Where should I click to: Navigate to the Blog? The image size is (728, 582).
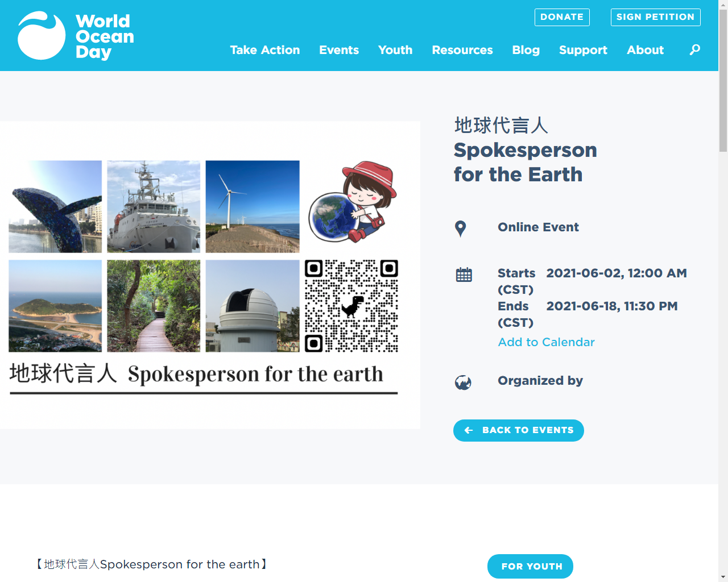tap(526, 50)
